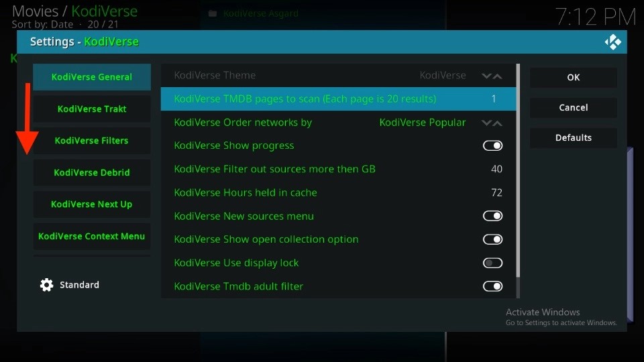Click the Kodi logo icon in header
644x362 pixels.
612,42
